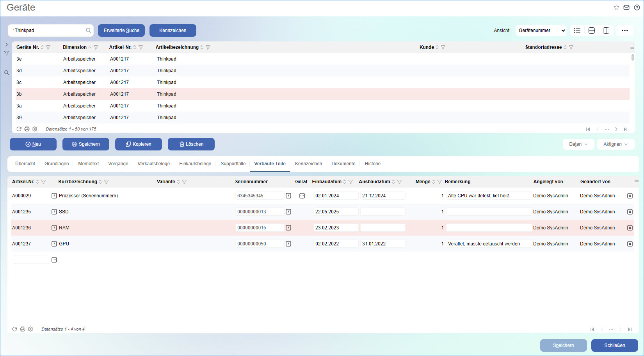The image size is (644, 356).
Task: Open help via question mark icon
Action: pyautogui.click(x=637, y=7)
